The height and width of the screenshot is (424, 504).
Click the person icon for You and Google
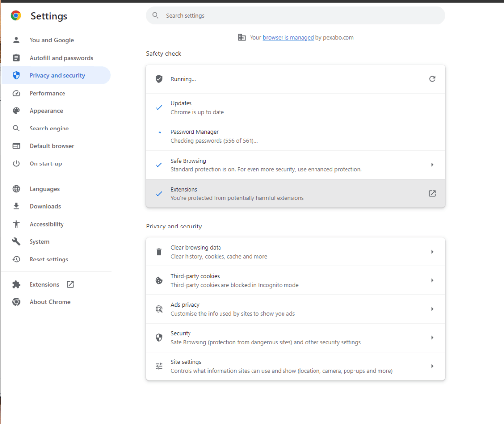[x=16, y=40]
